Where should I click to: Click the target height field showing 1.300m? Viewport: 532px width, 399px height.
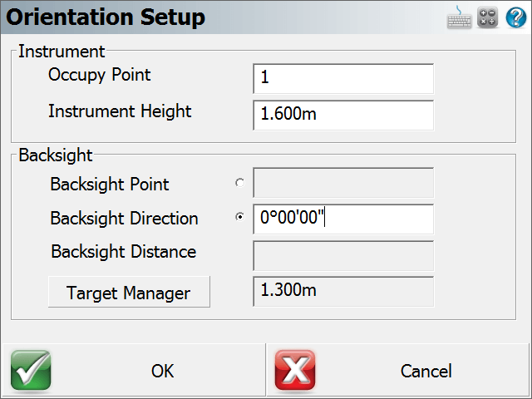click(343, 292)
